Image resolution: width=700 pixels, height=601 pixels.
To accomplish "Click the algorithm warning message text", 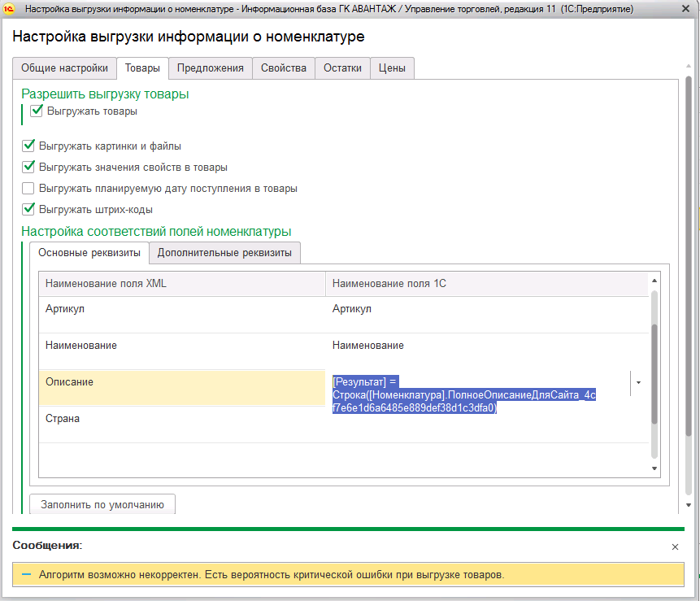I will [272, 575].
